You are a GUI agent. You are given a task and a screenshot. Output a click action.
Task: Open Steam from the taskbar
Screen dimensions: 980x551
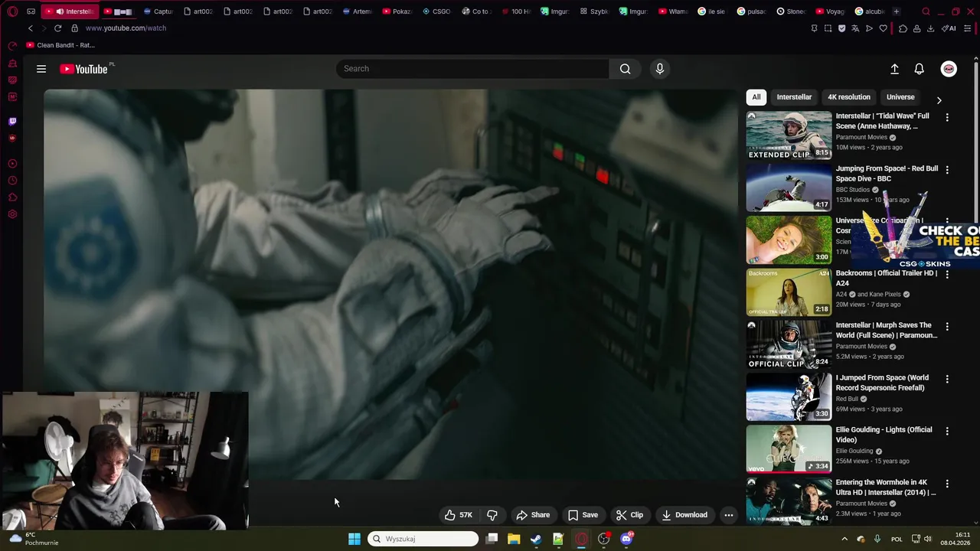[x=536, y=539]
